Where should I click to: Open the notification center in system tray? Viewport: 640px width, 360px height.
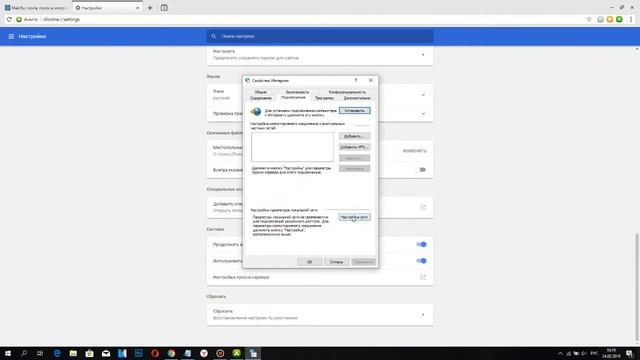pos(629,353)
